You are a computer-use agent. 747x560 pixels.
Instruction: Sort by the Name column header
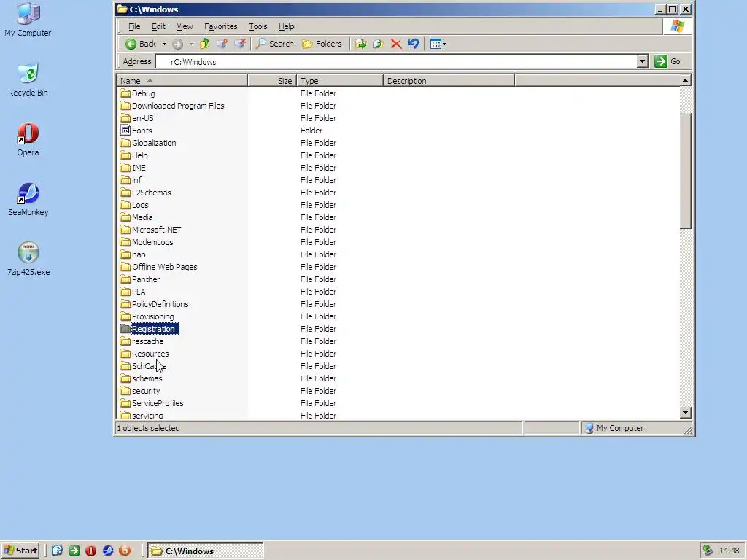point(182,81)
